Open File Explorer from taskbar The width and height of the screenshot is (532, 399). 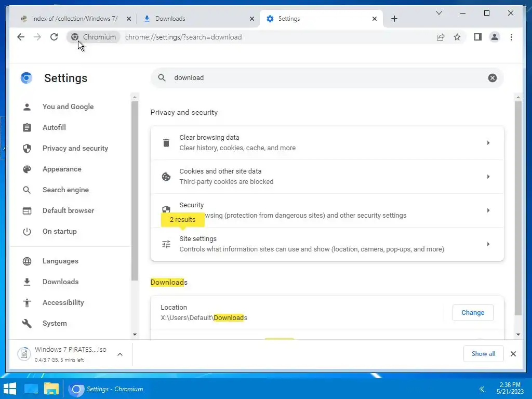click(x=51, y=389)
